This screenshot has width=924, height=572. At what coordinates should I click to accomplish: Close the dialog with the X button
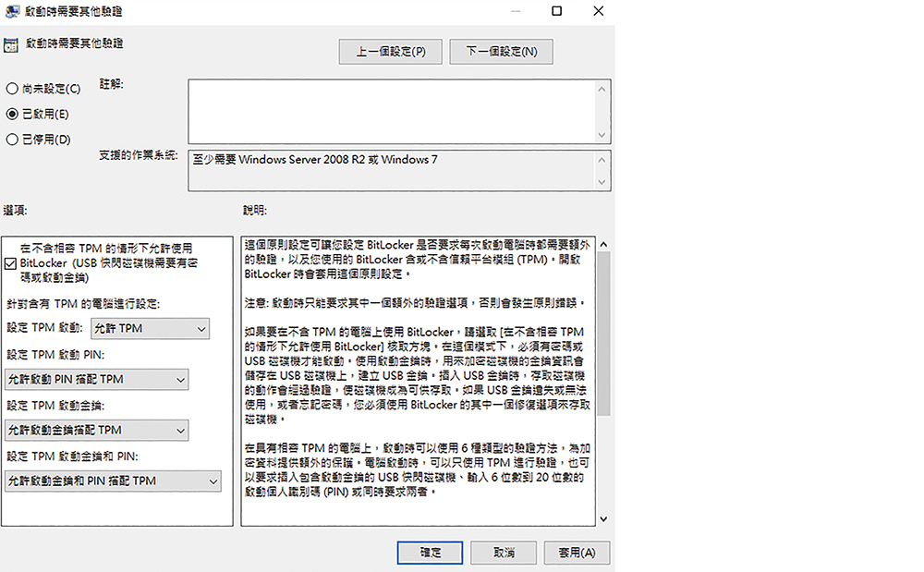[598, 11]
